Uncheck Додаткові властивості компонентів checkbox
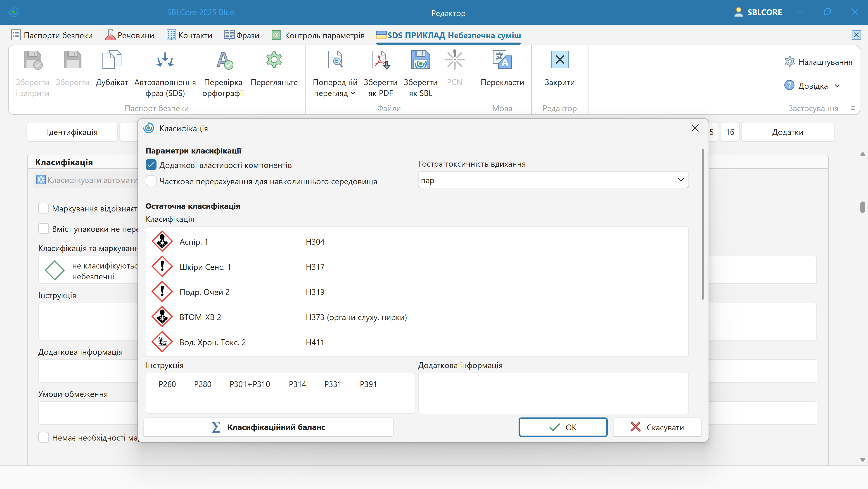The height and width of the screenshot is (489, 868). click(x=151, y=165)
